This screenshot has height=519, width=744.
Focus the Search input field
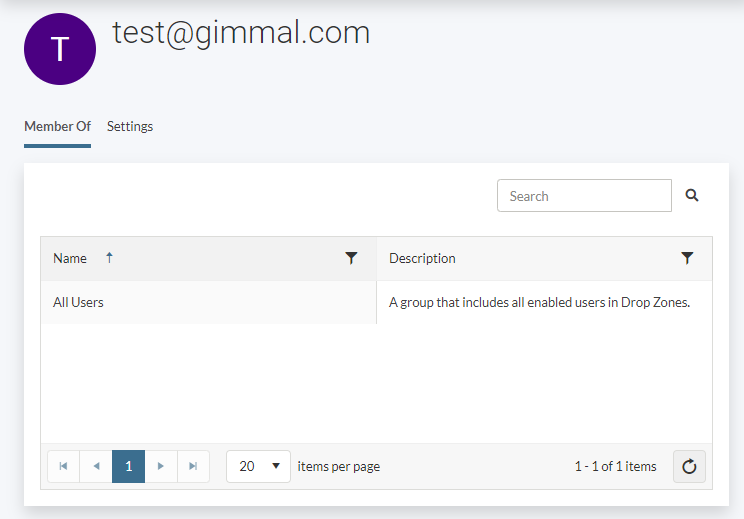[584, 196]
